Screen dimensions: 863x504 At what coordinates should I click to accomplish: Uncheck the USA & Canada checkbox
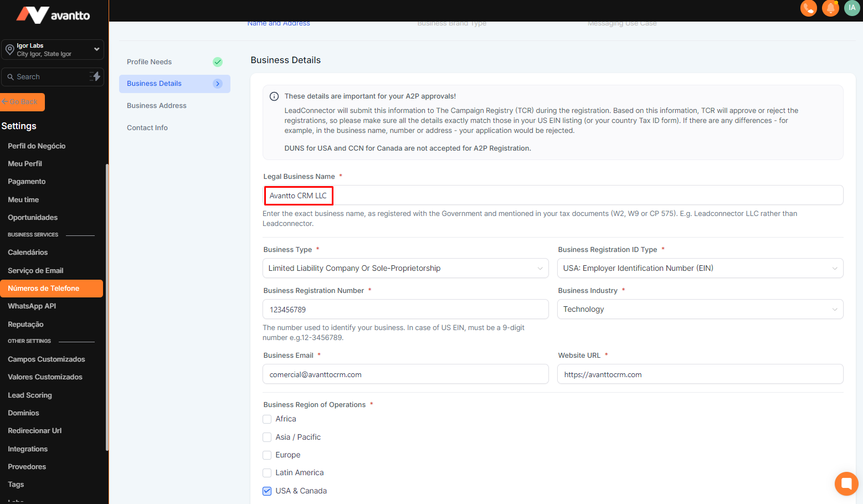click(267, 491)
